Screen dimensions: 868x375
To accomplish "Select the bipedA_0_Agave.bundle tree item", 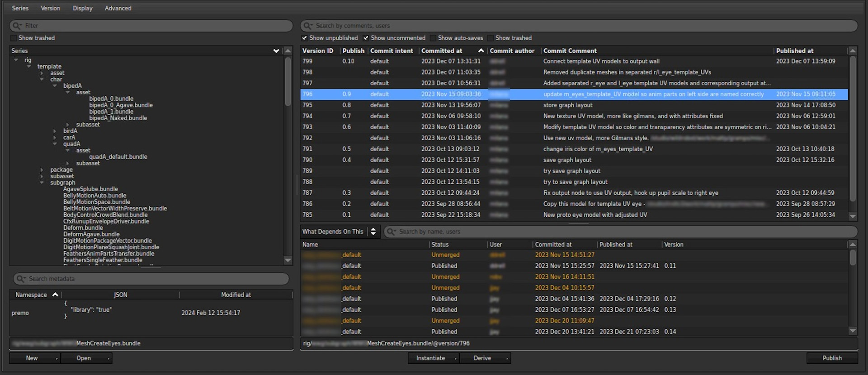I will pos(121,105).
